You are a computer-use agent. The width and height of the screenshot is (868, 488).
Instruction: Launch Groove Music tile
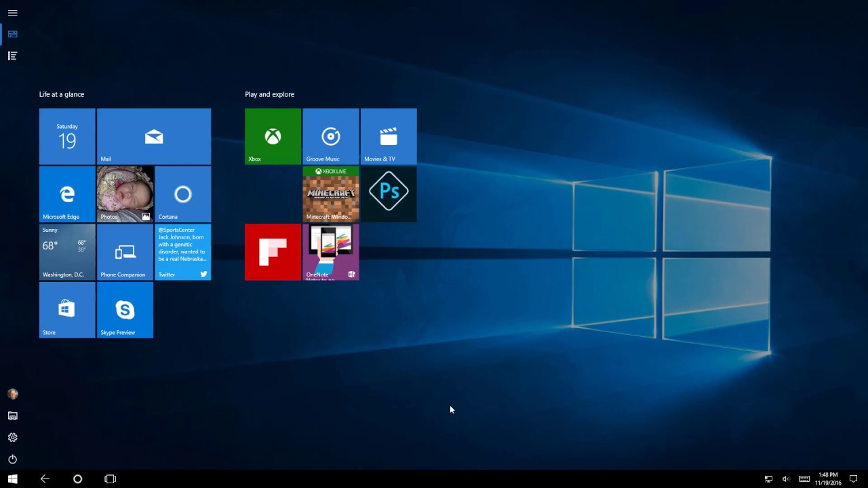331,136
